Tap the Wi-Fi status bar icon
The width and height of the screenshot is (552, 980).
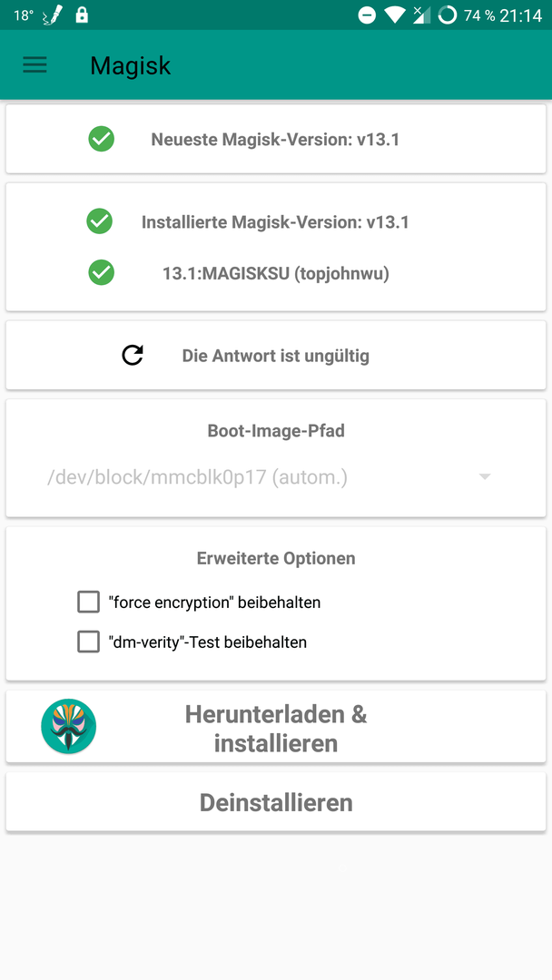[x=395, y=15]
